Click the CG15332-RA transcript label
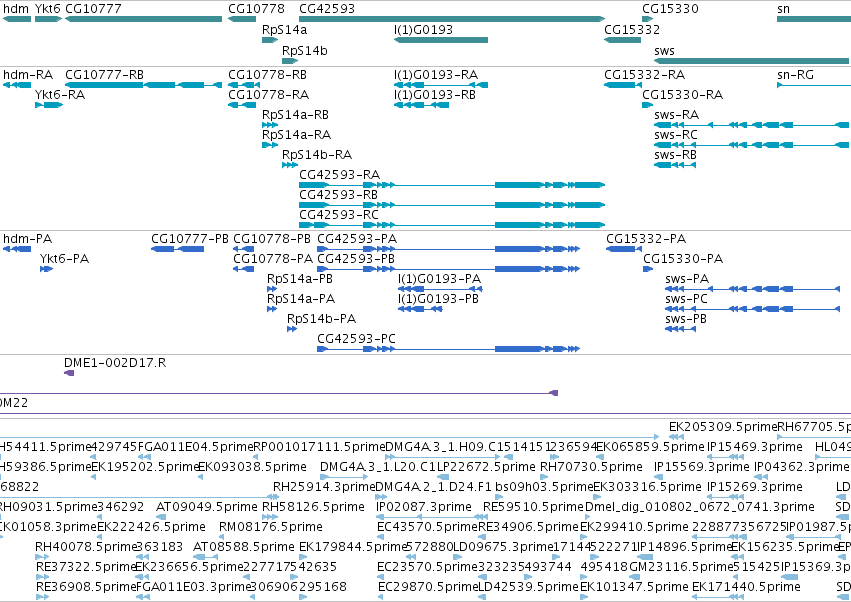Image resolution: width=851 pixels, height=602 pixels. 644,75
